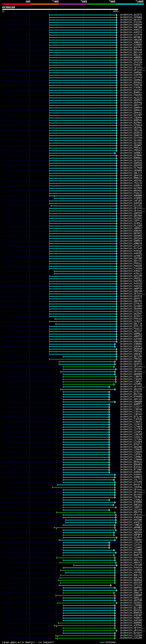Open hit UniRef100_C6D390
This screenshot has width=146, height=644.
(131, 369)
